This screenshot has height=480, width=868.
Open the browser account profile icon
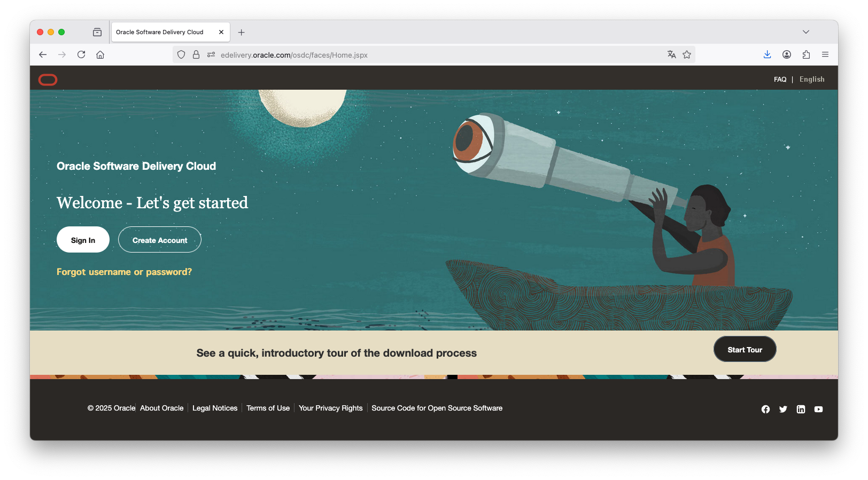pyautogui.click(x=787, y=54)
